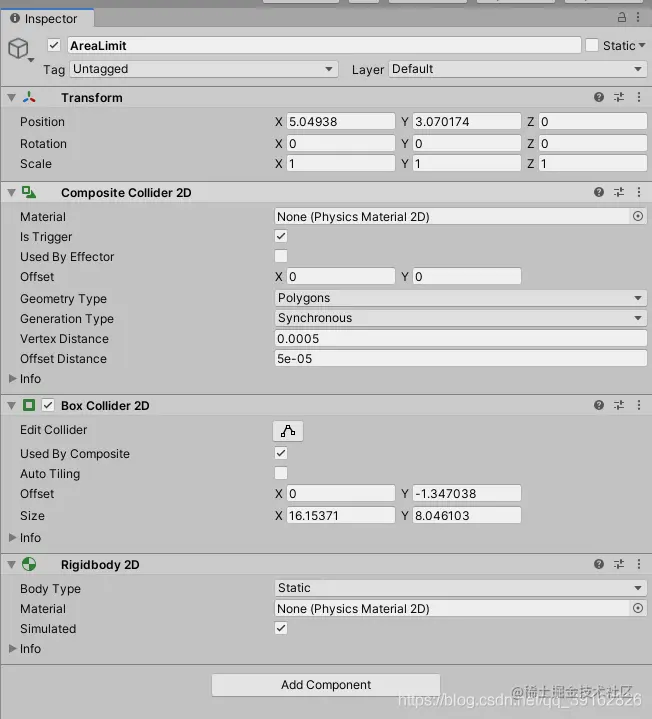The height and width of the screenshot is (719, 652).
Task: Click Composite Collider Offset X field
Action: click(x=341, y=277)
